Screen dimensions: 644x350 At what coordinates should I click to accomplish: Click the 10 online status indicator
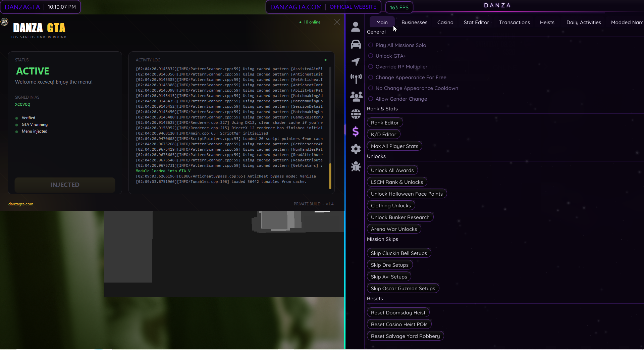[310, 22]
